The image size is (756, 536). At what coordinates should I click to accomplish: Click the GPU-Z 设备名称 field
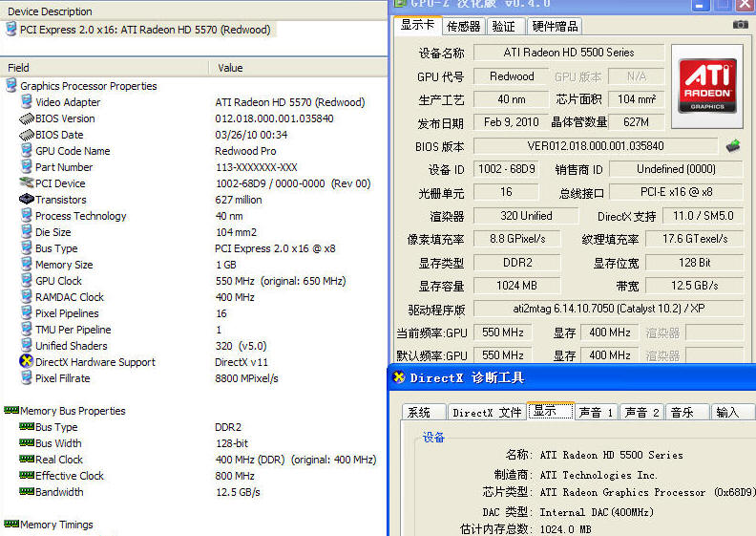tap(569, 53)
